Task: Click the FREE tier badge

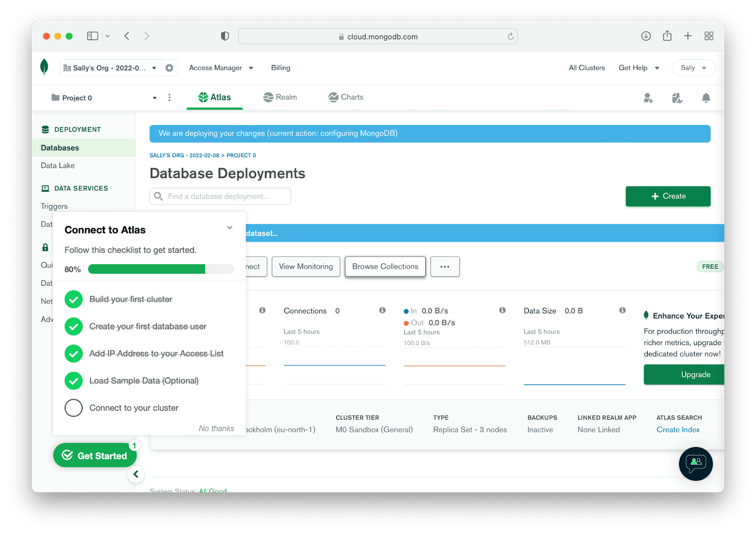Action: point(710,267)
